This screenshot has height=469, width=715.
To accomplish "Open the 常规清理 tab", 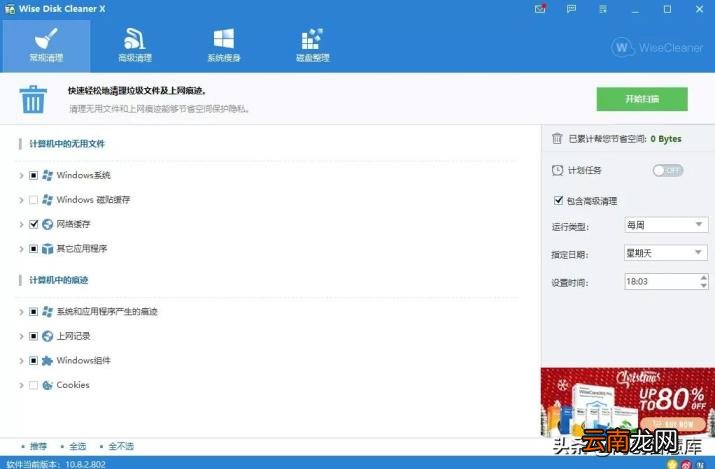I will pos(46,46).
